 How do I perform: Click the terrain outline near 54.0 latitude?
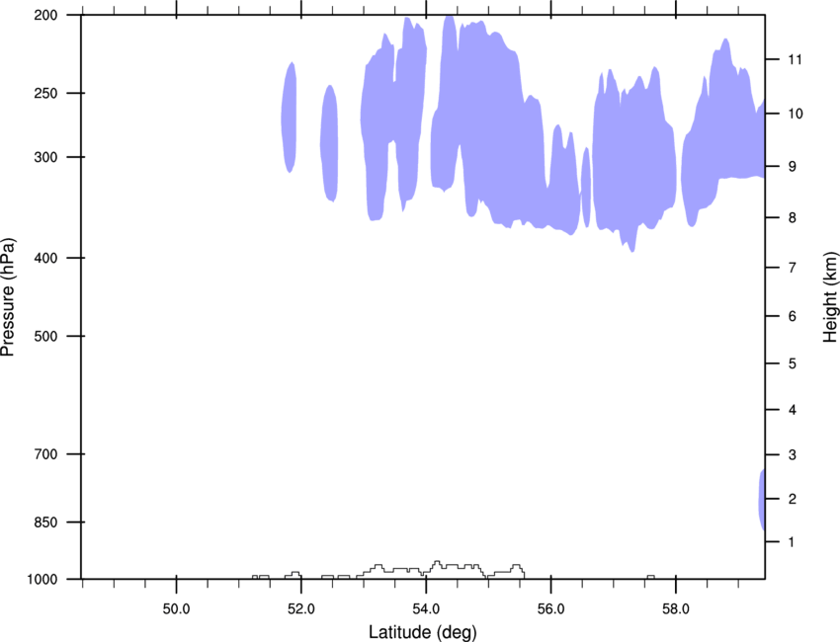pos(435,565)
